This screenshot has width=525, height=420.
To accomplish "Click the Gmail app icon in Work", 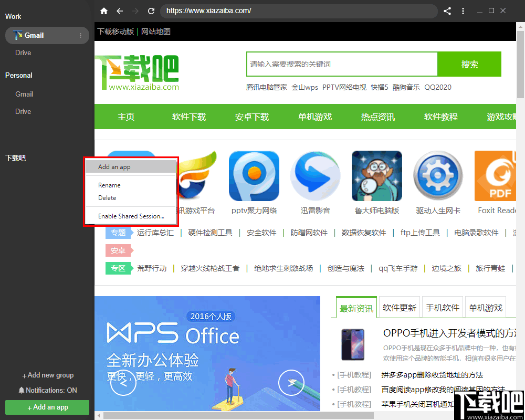I will pyautogui.click(x=18, y=35).
